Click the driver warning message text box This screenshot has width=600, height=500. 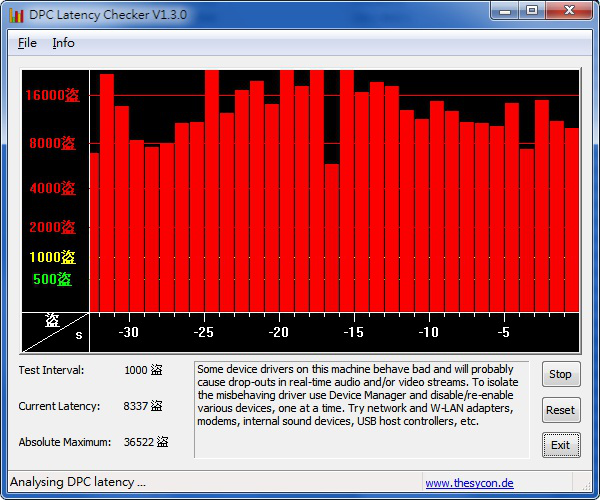point(362,409)
